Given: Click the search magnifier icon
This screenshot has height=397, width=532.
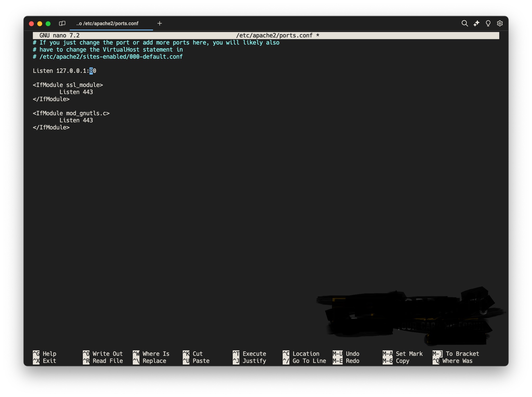Looking at the screenshot, I should click(464, 23).
